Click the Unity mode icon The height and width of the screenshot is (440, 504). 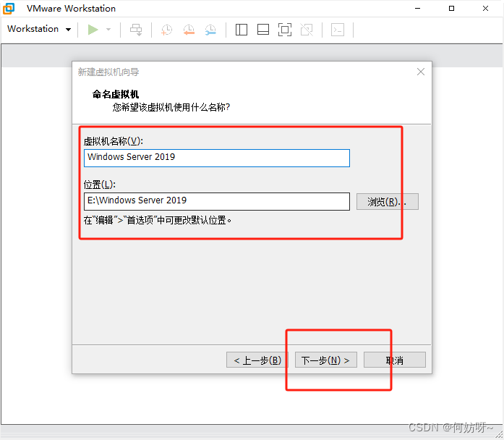click(x=307, y=30)
